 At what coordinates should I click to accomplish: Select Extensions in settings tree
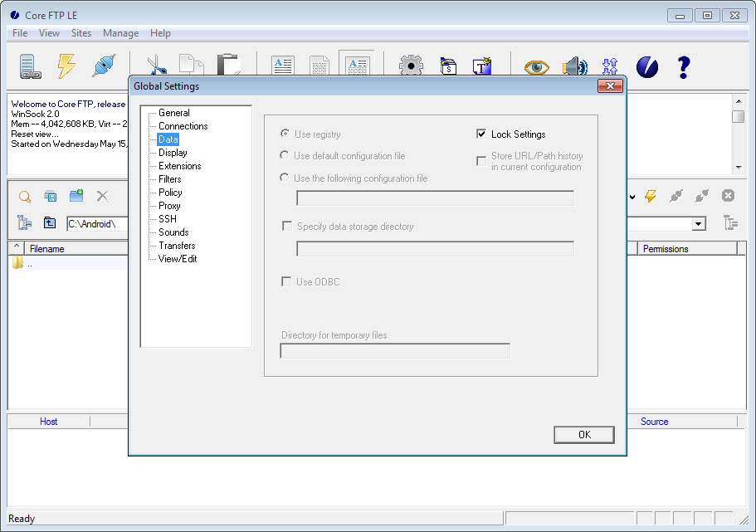point(180,166)
